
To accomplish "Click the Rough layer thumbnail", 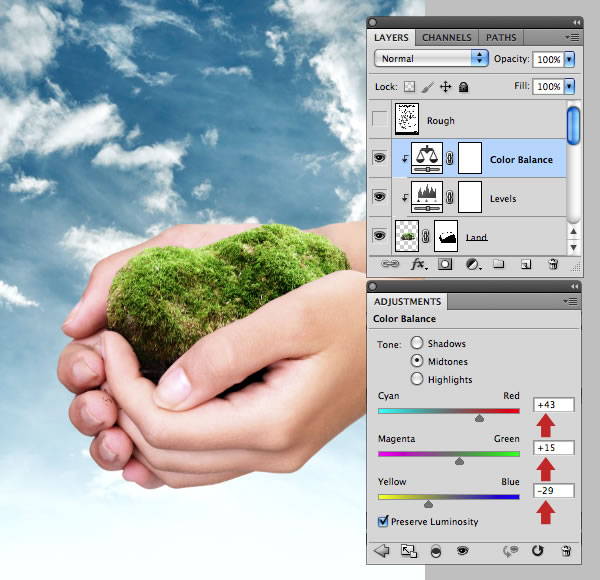I will 407,119.
